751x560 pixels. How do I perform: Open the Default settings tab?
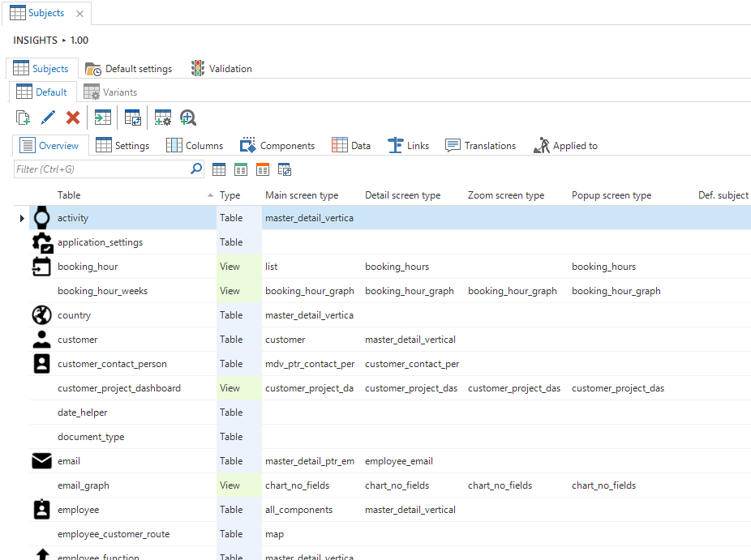[129, 69]
